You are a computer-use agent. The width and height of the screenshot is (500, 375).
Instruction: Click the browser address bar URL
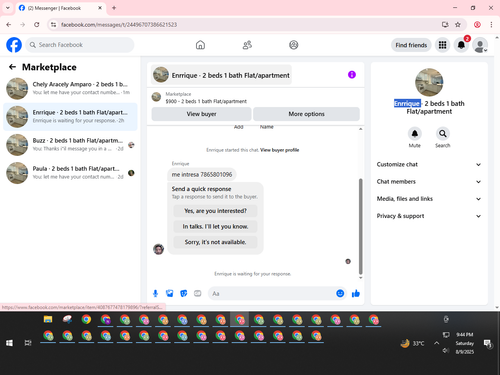point(119,25)
